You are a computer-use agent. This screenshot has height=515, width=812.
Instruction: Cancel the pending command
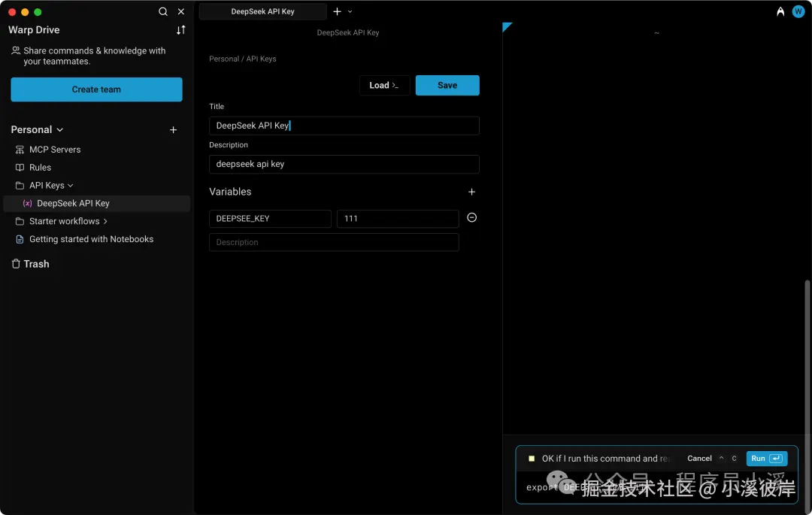point(700,459)
